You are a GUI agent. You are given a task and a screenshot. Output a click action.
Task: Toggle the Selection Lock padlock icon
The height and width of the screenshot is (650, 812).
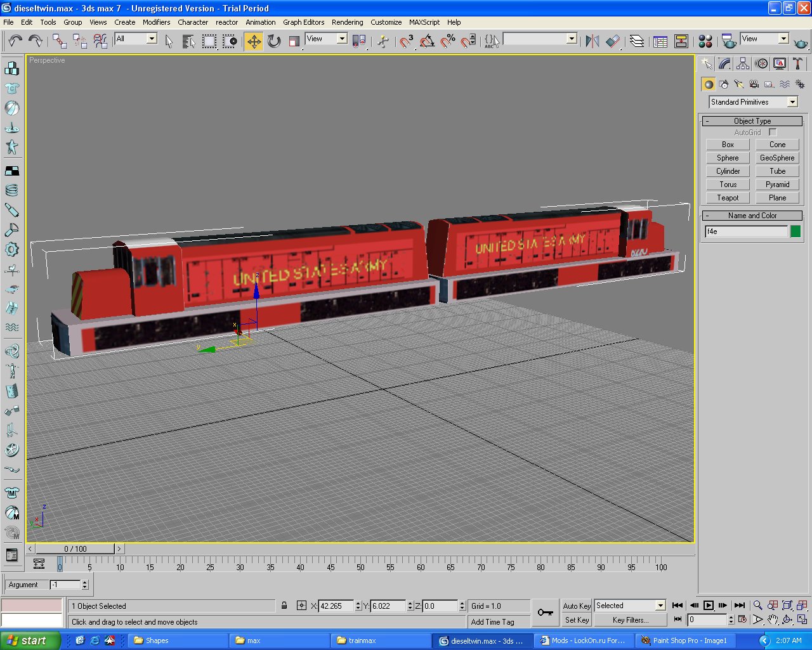click(x=284, y=606)
